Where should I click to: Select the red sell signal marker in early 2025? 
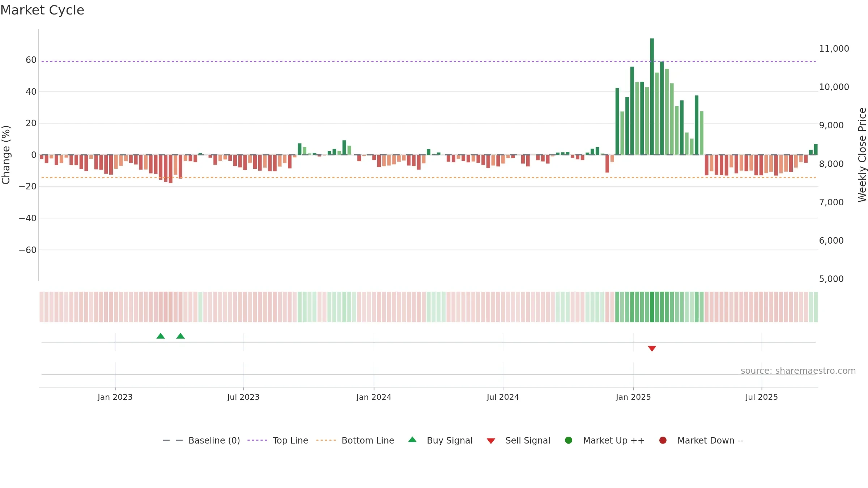(652, 348)
